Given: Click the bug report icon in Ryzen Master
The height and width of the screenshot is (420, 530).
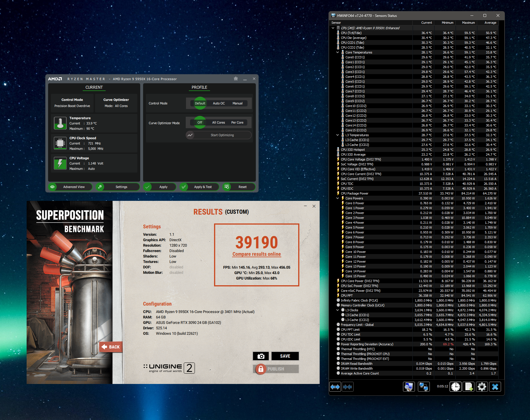Looking at the screenshot, I should (236, 79).
